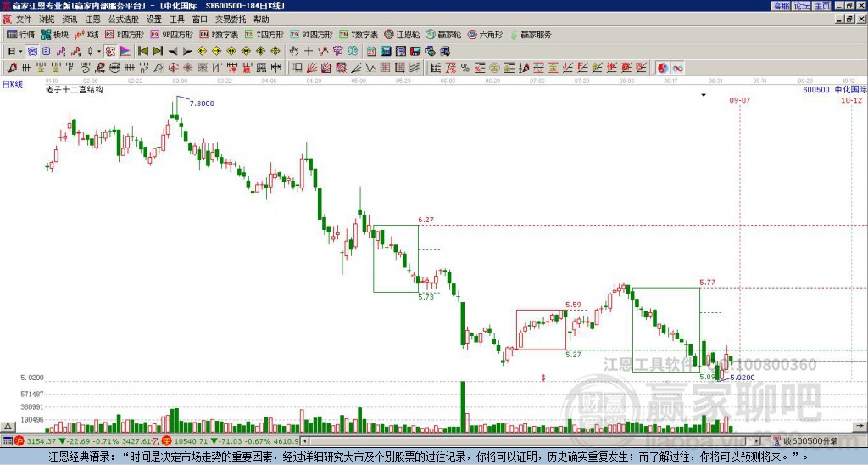This screenshot has height=465, width=868.
Task: Select the crosshair cursor icon
Action: (x=309, y=51)
